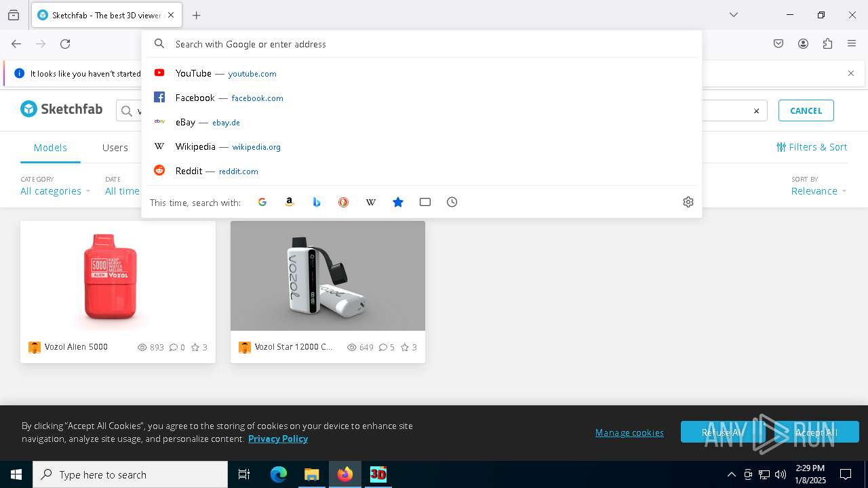Expand the All categories dropdown

point(56,191)
